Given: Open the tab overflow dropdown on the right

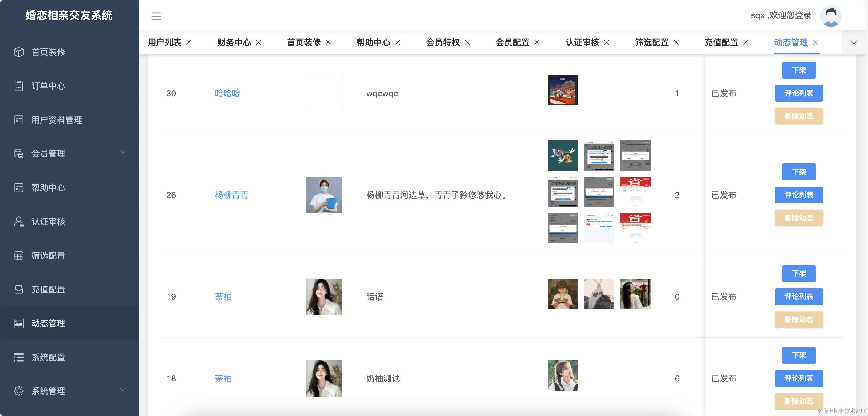Looking at the screenshot, I should [854, 42].
